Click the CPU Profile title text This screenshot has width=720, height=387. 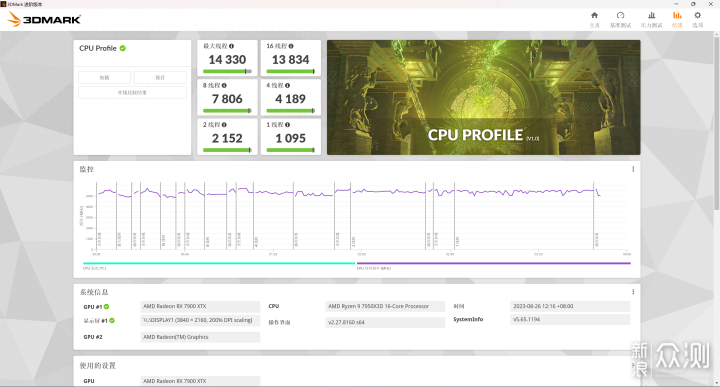[98, 48]
